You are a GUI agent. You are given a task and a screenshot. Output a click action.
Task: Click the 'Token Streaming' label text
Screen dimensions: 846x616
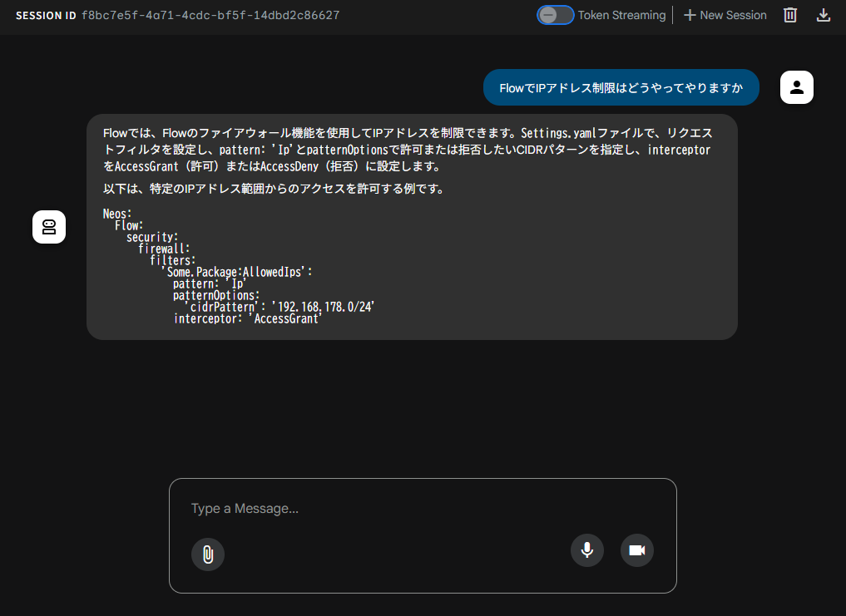click(621, 15)
